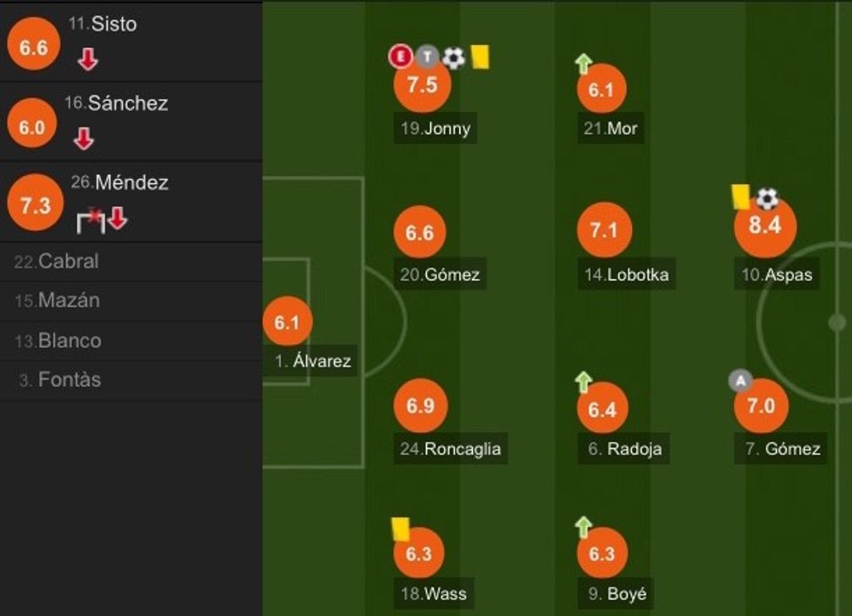Click the yellow card above Aspas's rating

[x=741, y=195]
